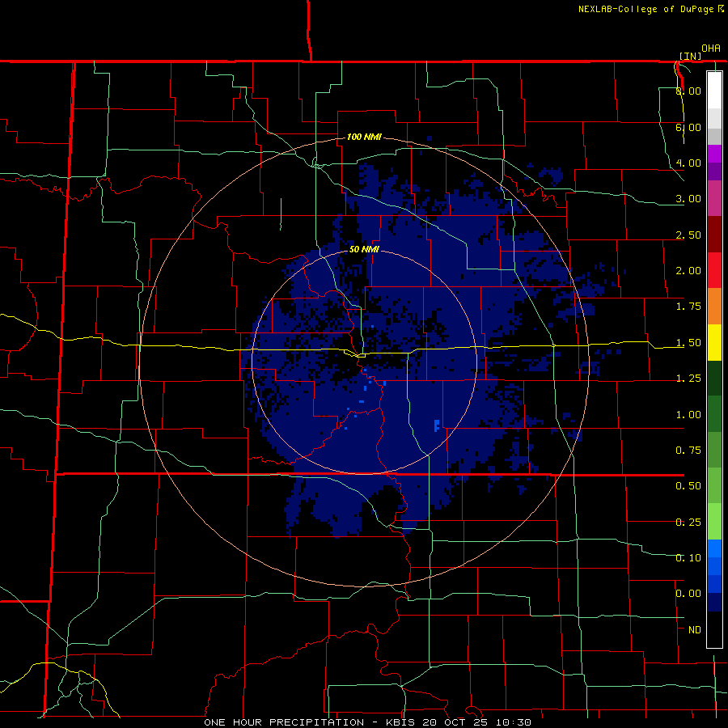This screenshot has height=728, width=728.
Task: Click the 1.25 legend value
Action: [688, 379]
